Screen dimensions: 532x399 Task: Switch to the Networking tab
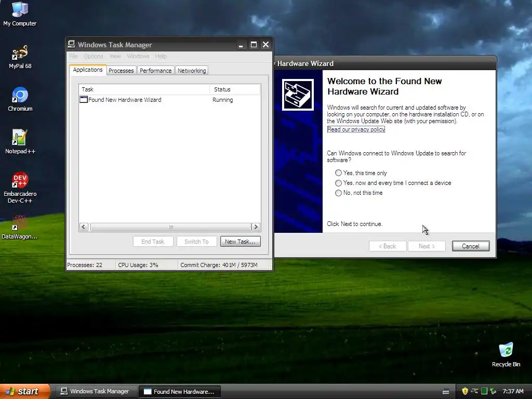(x=192, y=71)
